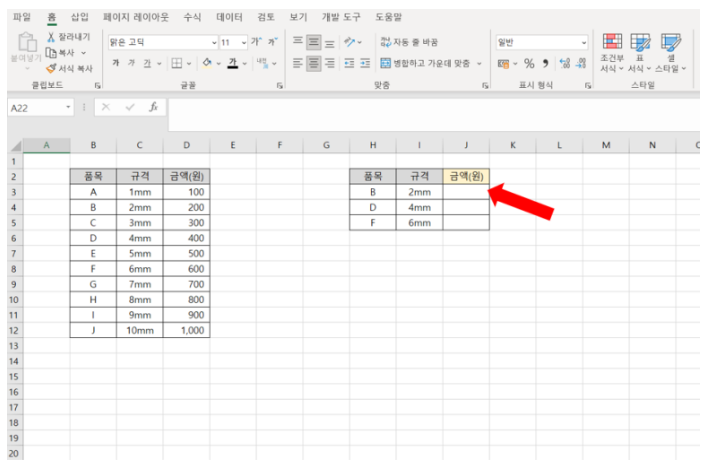Switch to the Insert (삽입) tab
710x468 pixels.
[x=80, y=17]
